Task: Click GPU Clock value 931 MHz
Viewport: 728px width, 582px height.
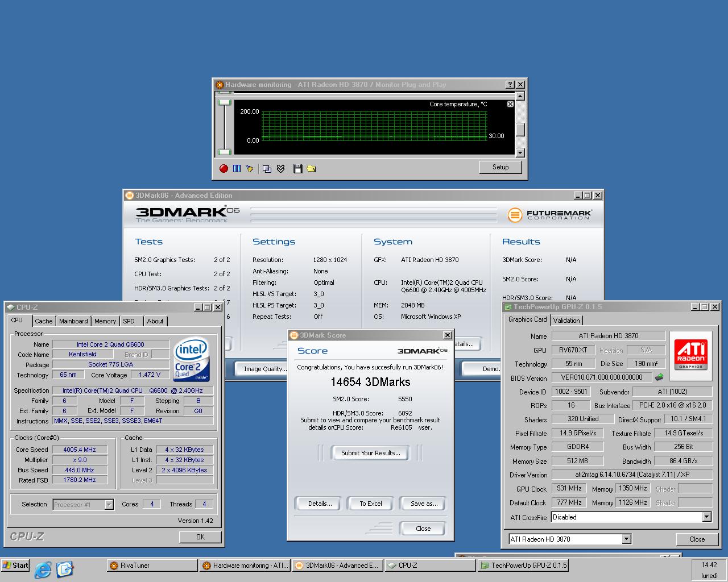Action: click(569, 488)
